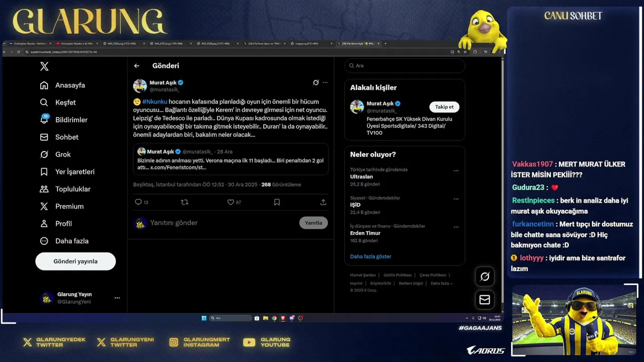Screen dimensions: 644x362
Task: Open Murat Aşık profile avatar on post
Action: (140, 85)
